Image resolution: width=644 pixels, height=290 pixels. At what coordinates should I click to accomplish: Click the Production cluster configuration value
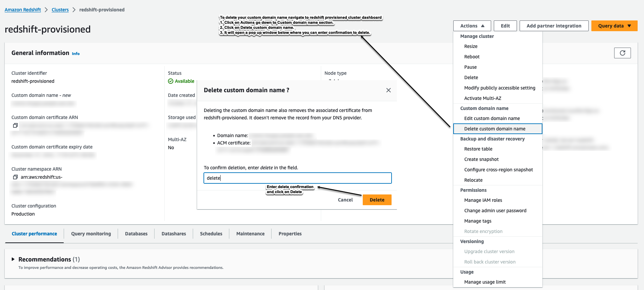(23, 214)
